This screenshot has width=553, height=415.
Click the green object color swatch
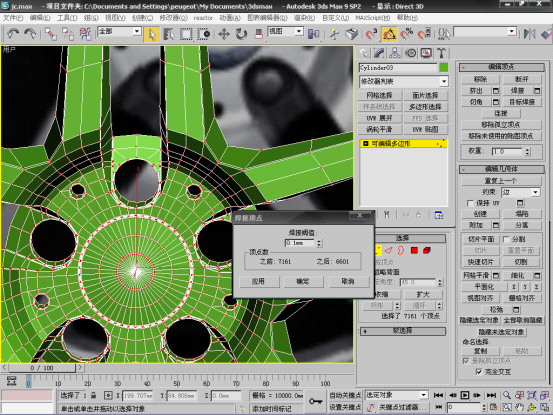444,67
